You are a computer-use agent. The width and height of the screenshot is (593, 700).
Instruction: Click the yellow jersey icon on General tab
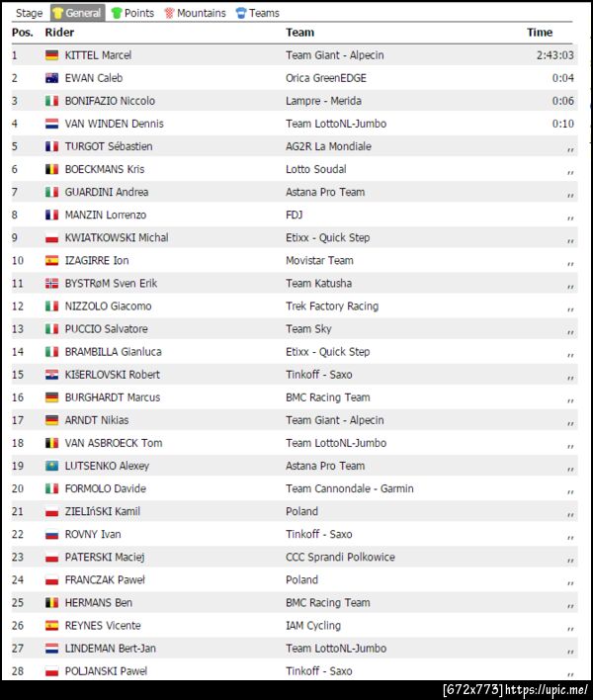pos(57,13)
